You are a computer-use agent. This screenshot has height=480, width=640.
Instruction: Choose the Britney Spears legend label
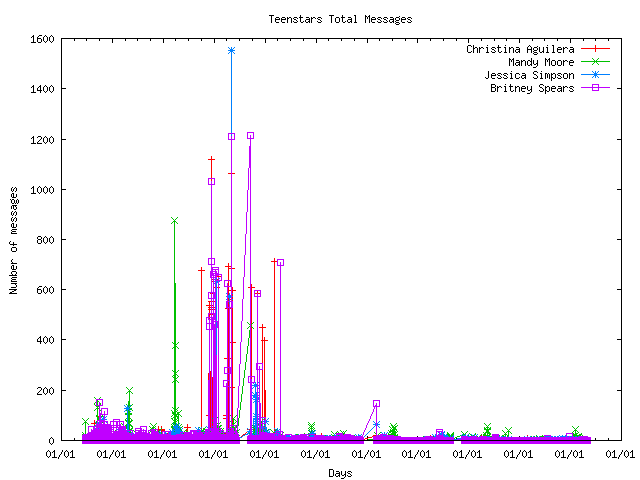click(532, 88)
